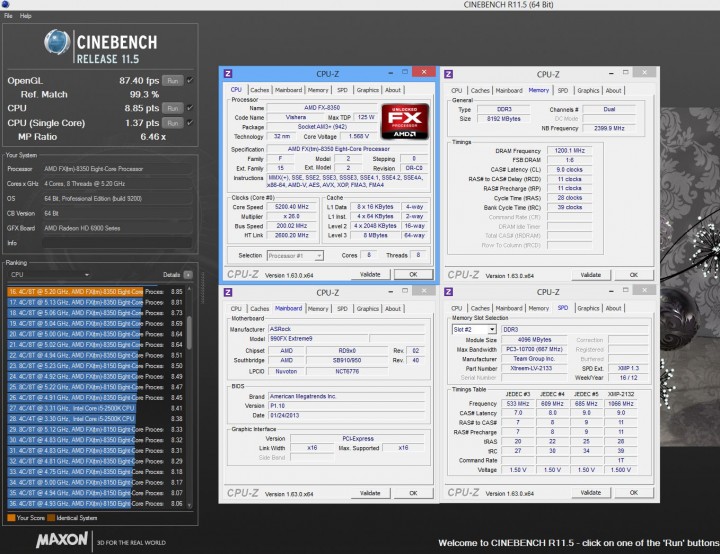This screenshot has height=554, width=720.
Task: Click the 8.85 pts CPU score
Action: pyautogui.click(x=141, y=108)
